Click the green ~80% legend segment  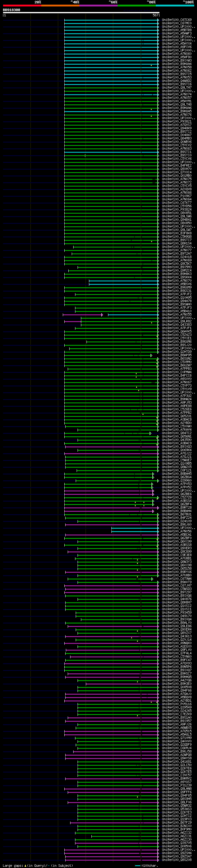click(x=137, y=6)
